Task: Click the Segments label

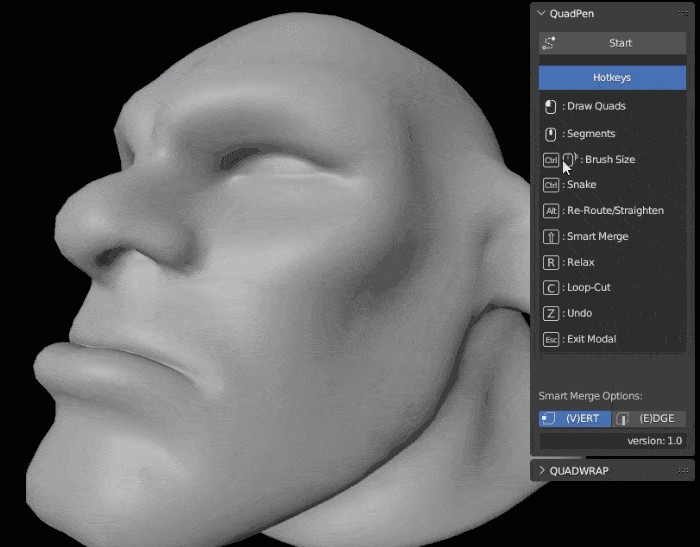Action: coord(591,134)
